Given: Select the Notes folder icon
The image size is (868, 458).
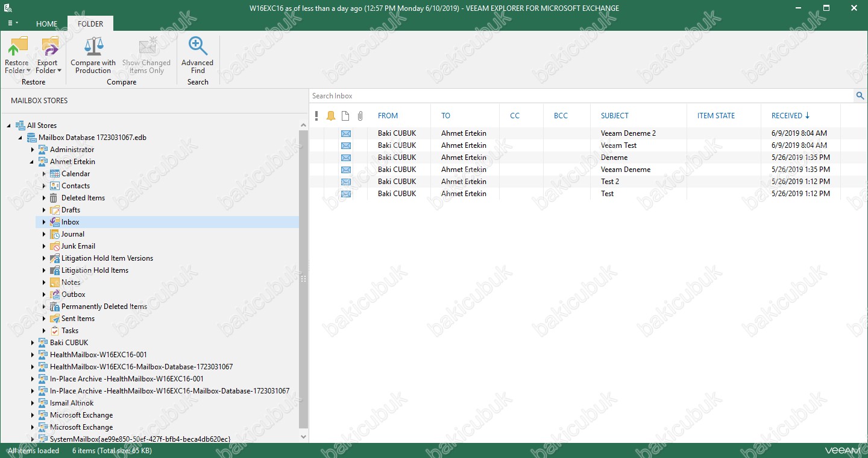Looking at the screenshot, I should click(55, 282).
